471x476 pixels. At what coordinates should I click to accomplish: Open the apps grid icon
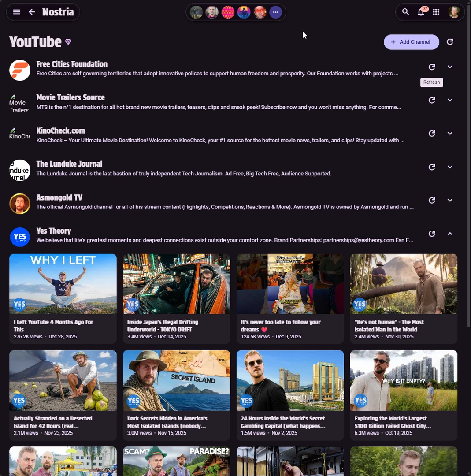436,12
